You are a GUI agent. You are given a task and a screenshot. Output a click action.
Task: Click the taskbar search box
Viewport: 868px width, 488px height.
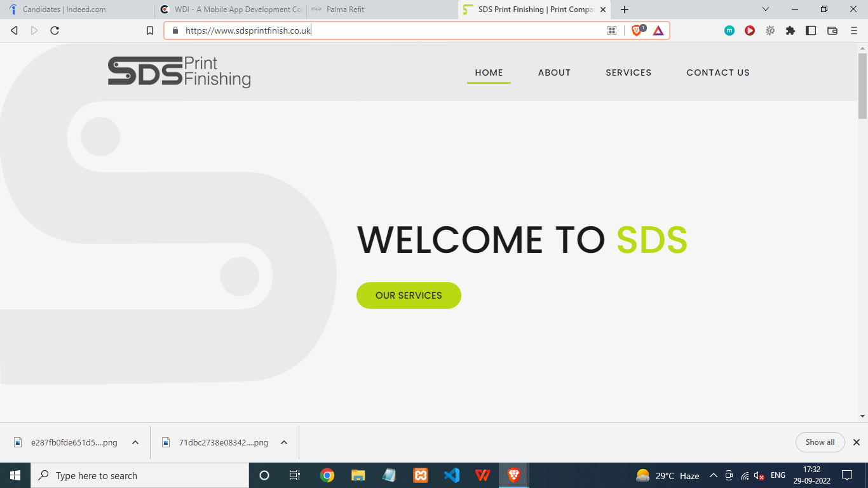click(140, 475)
